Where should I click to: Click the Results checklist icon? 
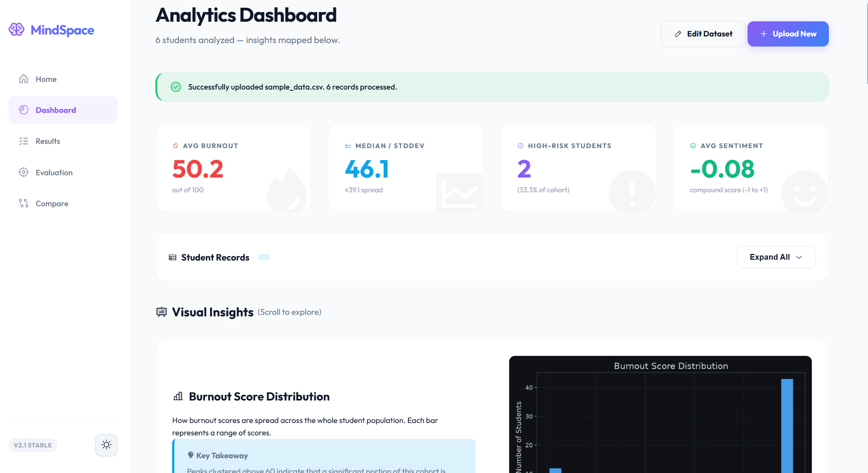(24, 141)
